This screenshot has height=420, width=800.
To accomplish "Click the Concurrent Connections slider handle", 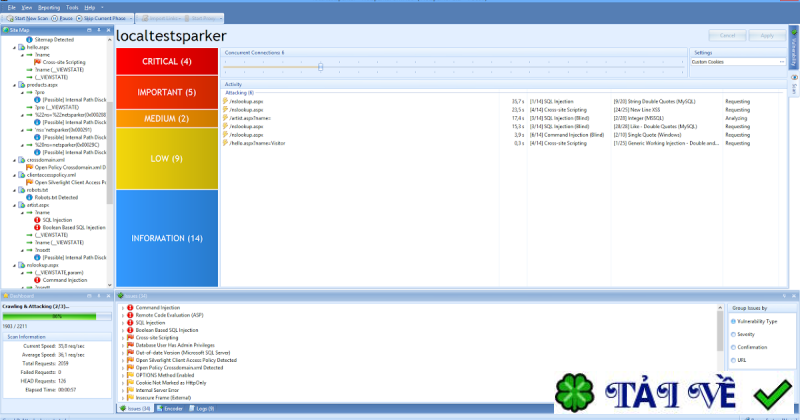I will point(320,67).
